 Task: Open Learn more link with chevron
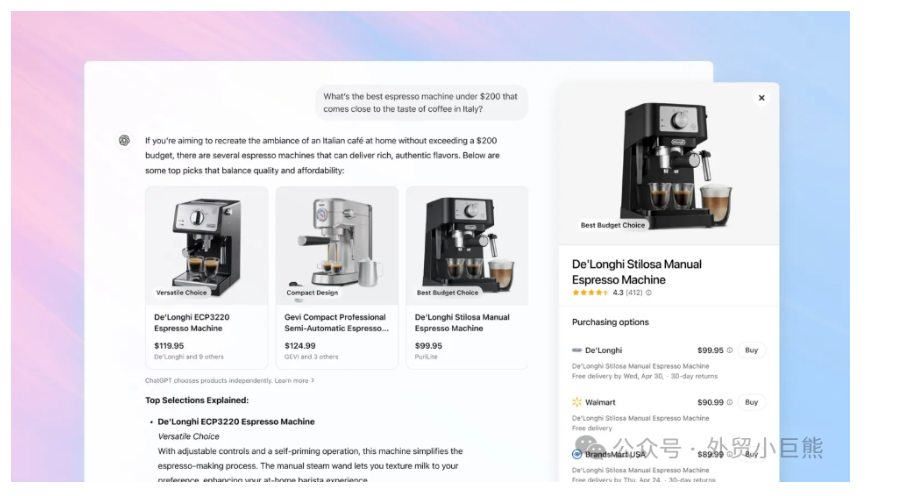point(294,381)
